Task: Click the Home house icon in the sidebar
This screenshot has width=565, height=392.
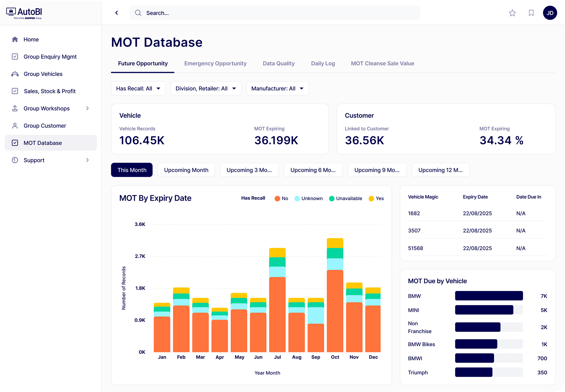Action: 15,39
